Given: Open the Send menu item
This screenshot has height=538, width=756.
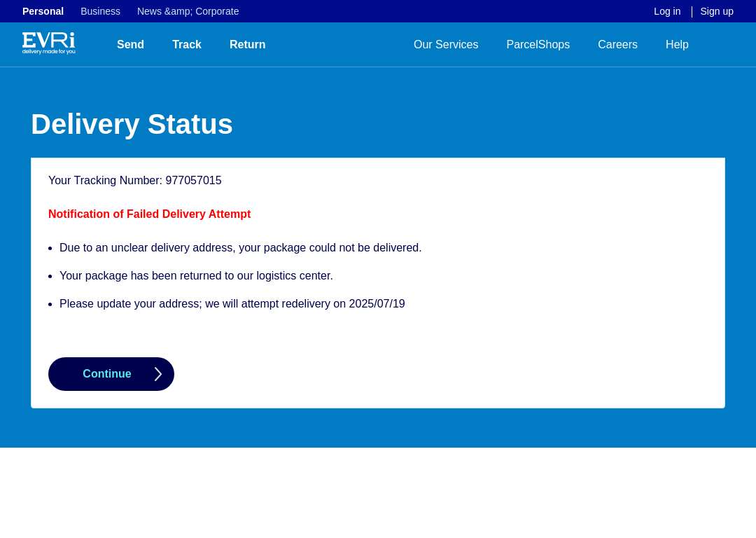Looking at the screenshot, I should pos(130,45).
